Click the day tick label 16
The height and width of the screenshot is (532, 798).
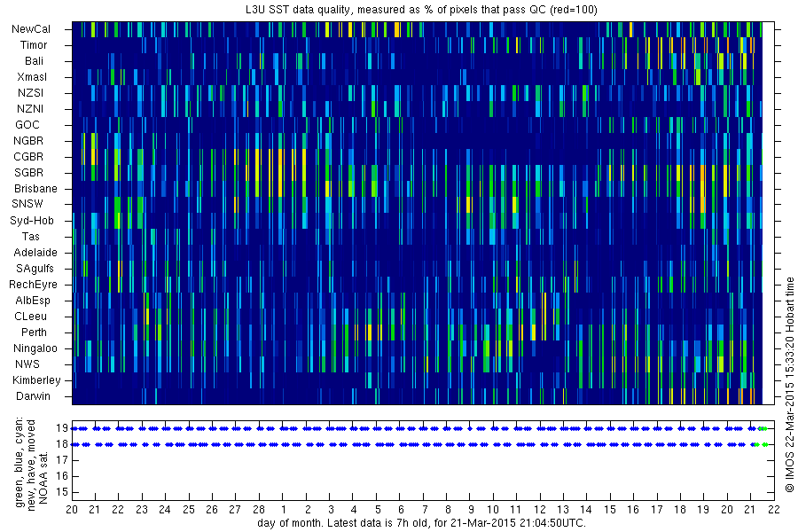coord(632,510)
